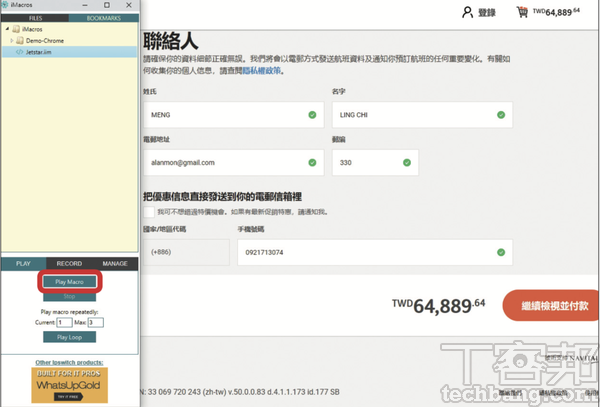The image size is (600, 407).
Task: Click the Stop button in iMacros
Action: click(x=69, y=296)
